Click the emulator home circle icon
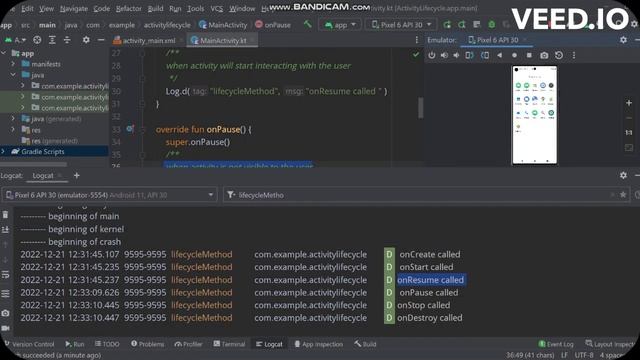640x360 pixels. tap(514, 55)
